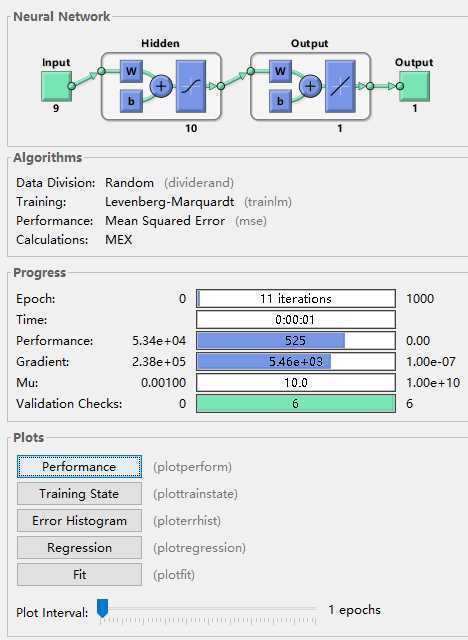Click the Plot Interval slider handle
The width and height of the screenshot is (468, 640).
103,608
